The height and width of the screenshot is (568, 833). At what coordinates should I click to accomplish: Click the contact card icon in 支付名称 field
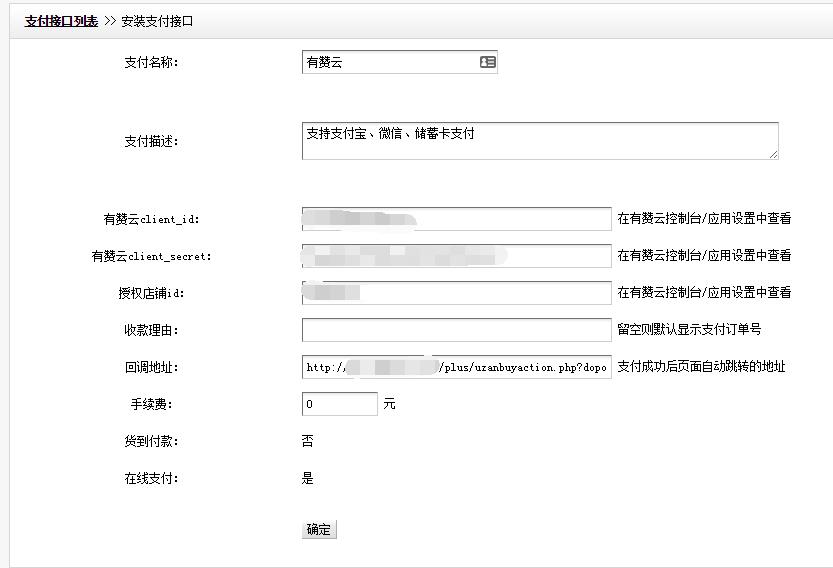pos(487,62)
